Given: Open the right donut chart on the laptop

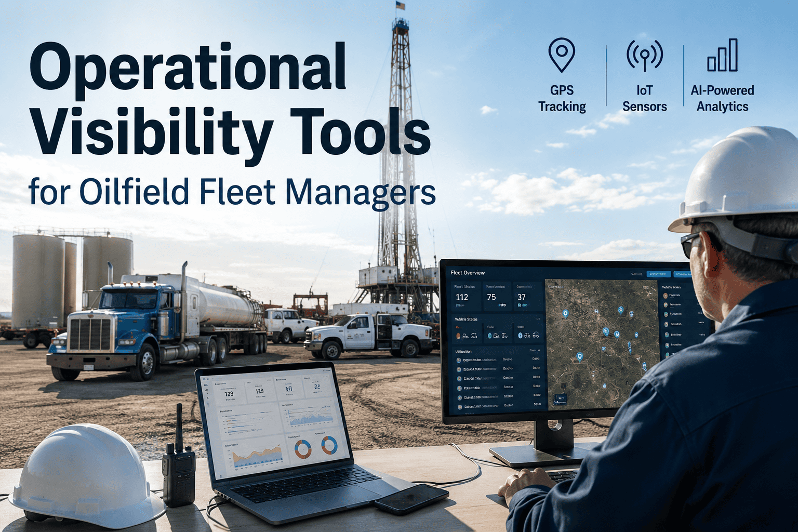Looking at the screenshot, I should 329,445.
